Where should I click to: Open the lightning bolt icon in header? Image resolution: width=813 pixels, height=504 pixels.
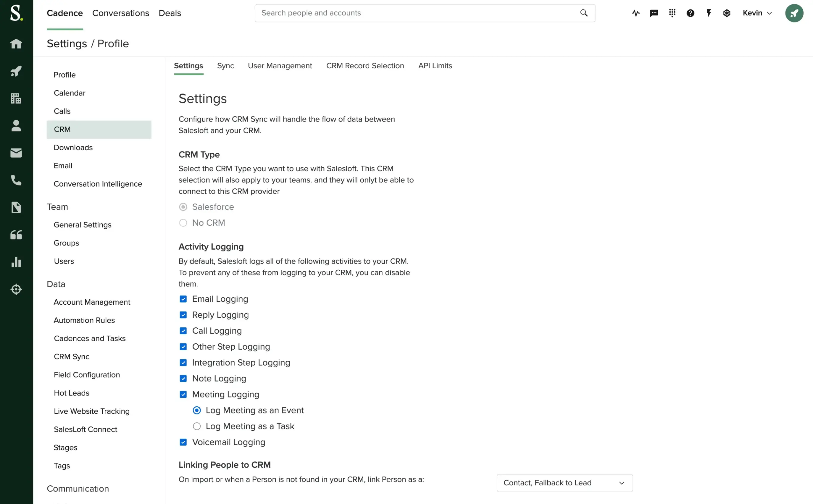709,13
